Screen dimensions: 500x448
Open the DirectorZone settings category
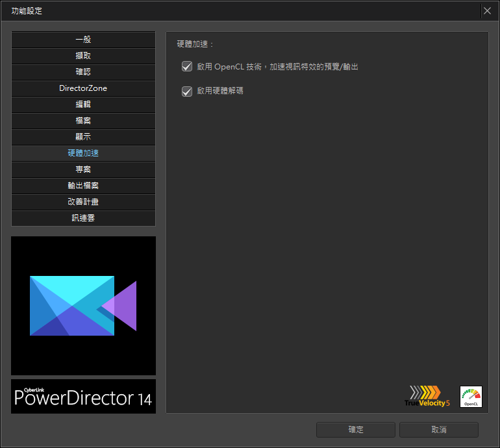coord(83,88)
